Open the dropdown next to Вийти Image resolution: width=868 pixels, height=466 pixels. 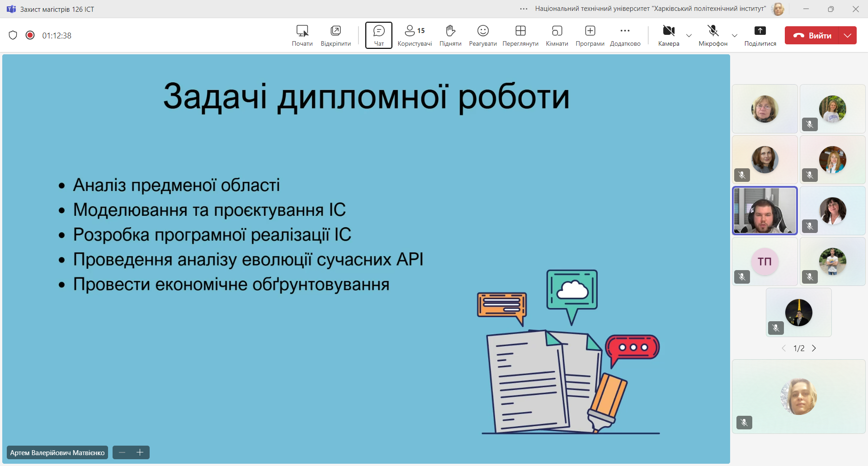pos(848,35)
